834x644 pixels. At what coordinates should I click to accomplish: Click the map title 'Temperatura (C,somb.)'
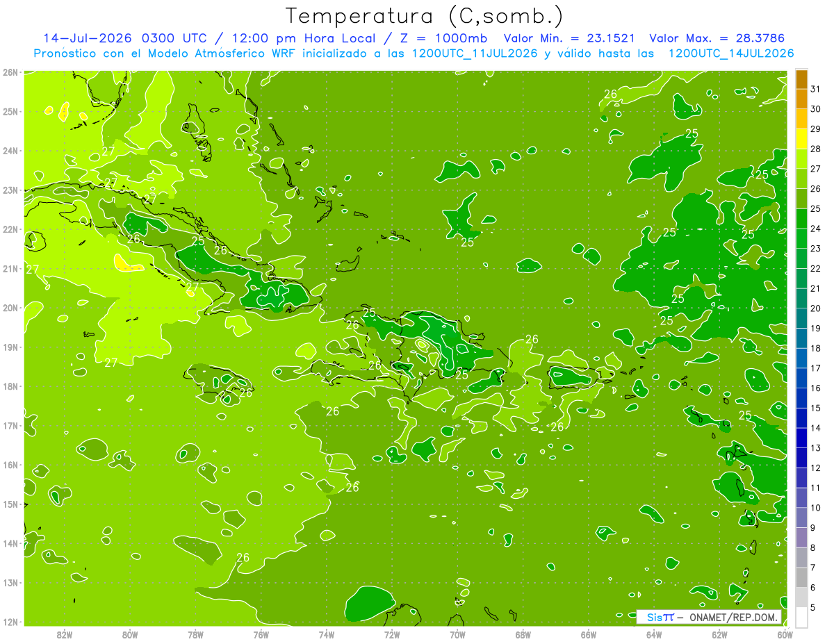click(424, 16)
